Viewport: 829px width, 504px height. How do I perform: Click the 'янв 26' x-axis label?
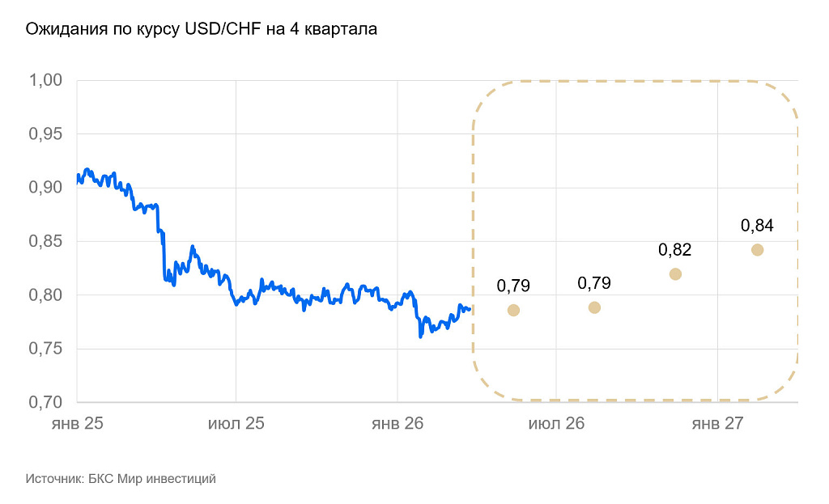[397, 424]
